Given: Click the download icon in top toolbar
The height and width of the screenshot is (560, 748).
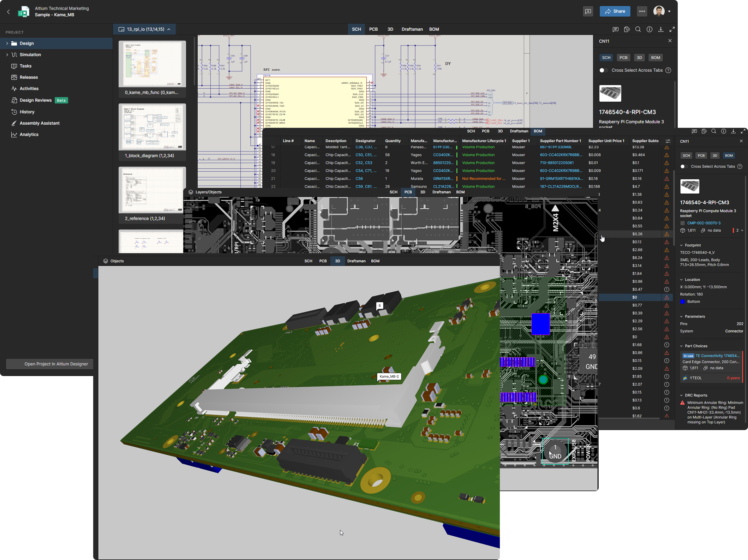Looking at the screenshot, I should 660,29.
